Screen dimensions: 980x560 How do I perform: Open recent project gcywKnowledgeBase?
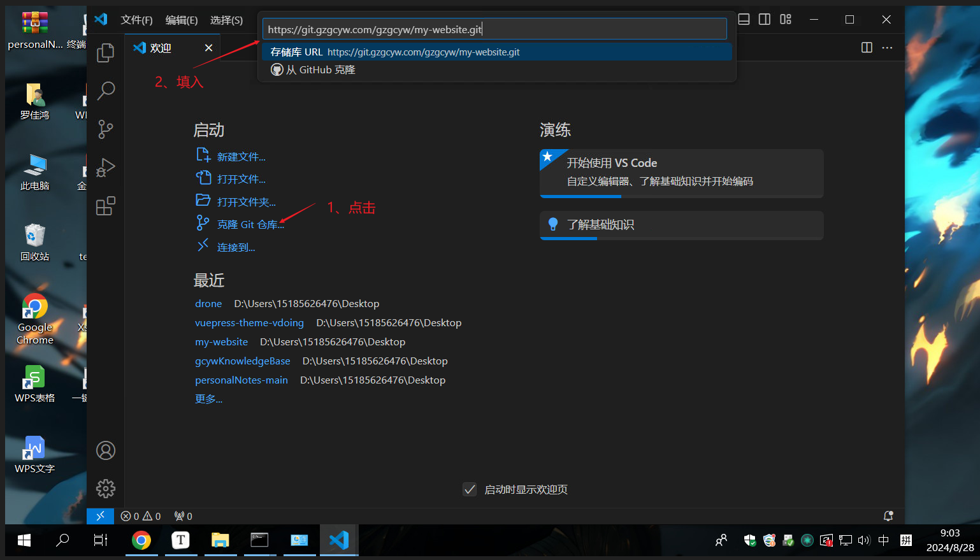pos(242,361)
